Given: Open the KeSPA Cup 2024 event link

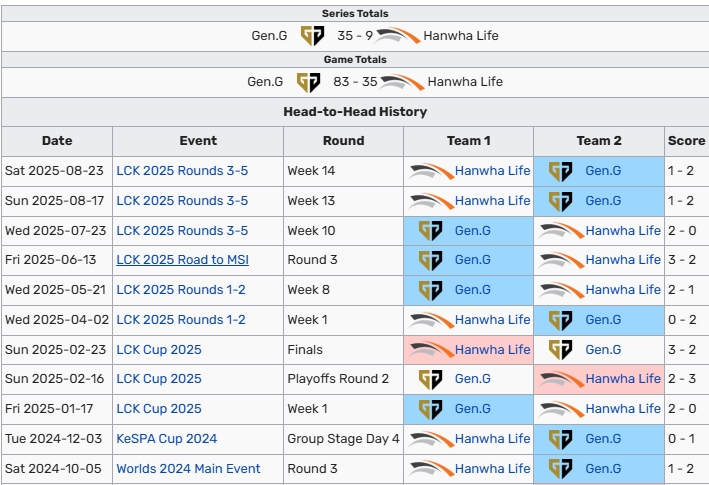Looking at the screenshot, I should click(166, 439).
